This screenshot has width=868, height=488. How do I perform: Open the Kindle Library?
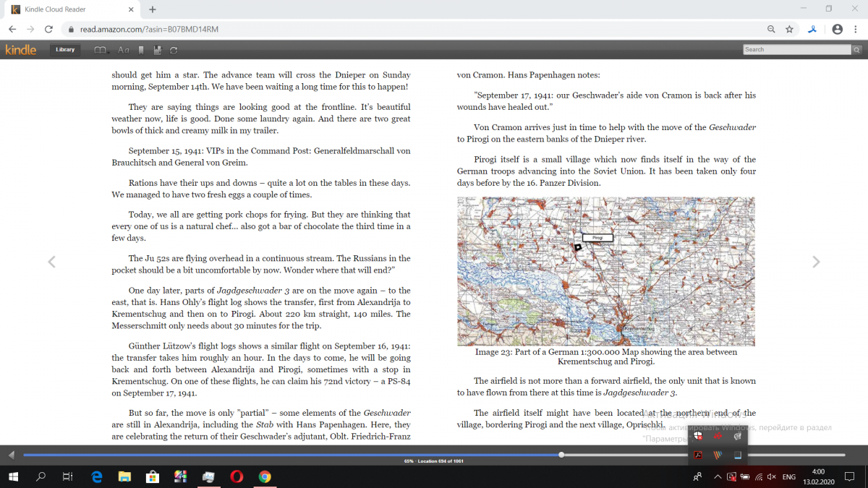(65, 50)
